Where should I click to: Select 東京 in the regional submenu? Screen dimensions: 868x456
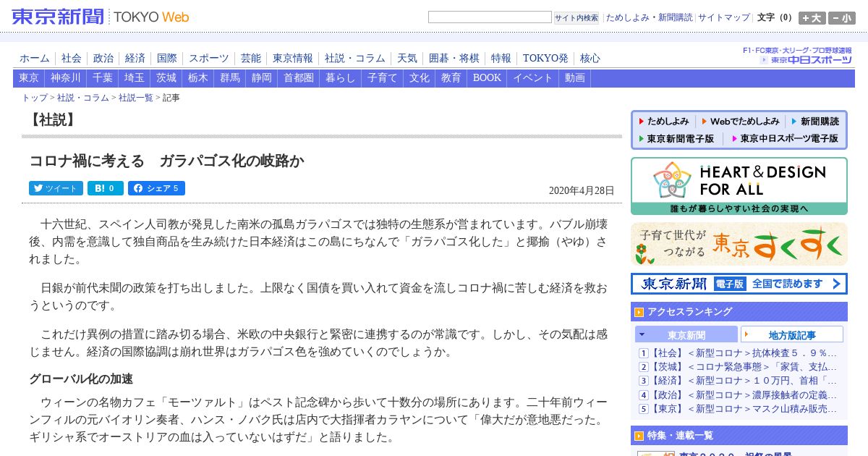pyautogui.click(x=29, y=78)
